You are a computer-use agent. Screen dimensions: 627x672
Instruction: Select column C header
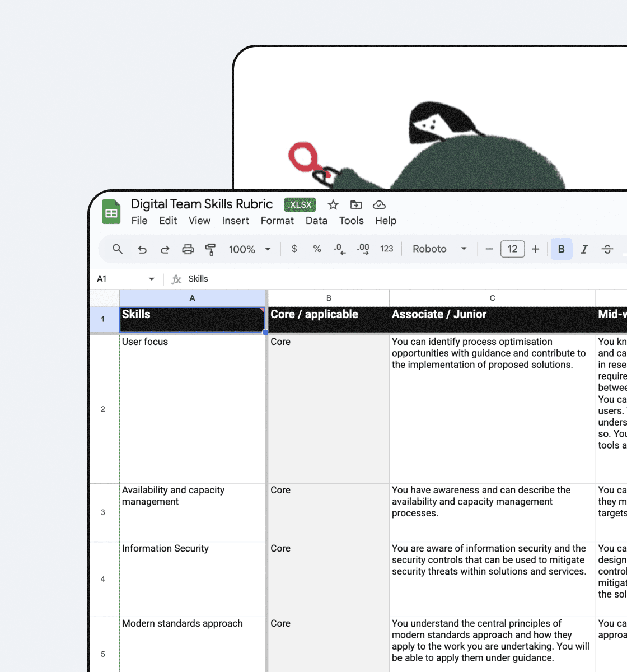[493, 298]
